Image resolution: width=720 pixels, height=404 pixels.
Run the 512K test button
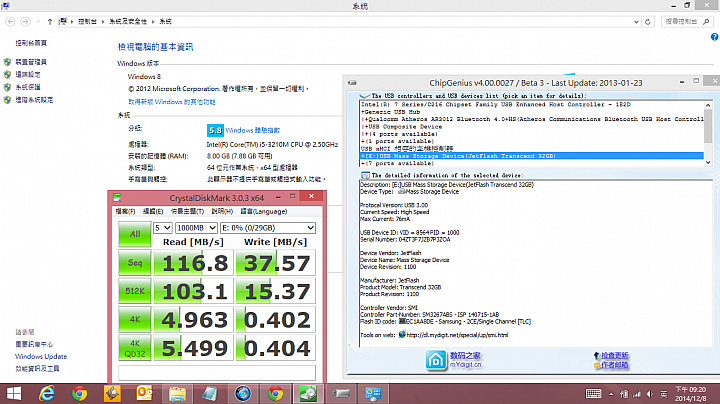[135, 291]
